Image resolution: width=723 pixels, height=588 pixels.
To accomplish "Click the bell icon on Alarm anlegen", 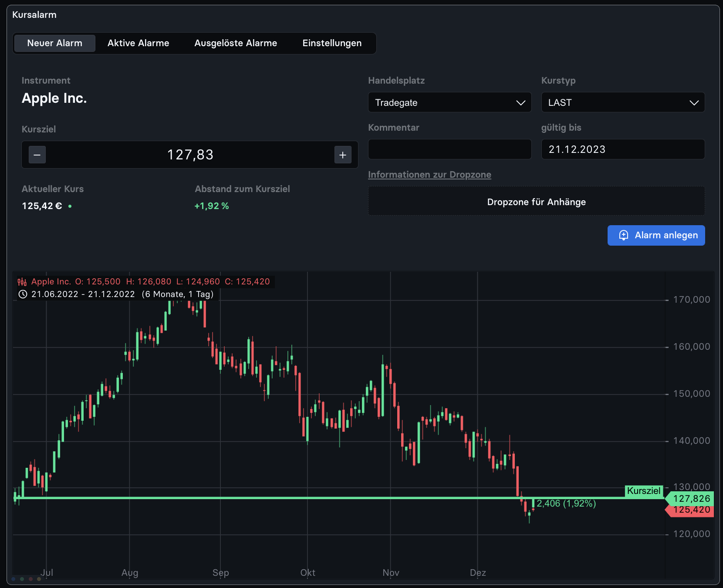I will tap(624, 235).
